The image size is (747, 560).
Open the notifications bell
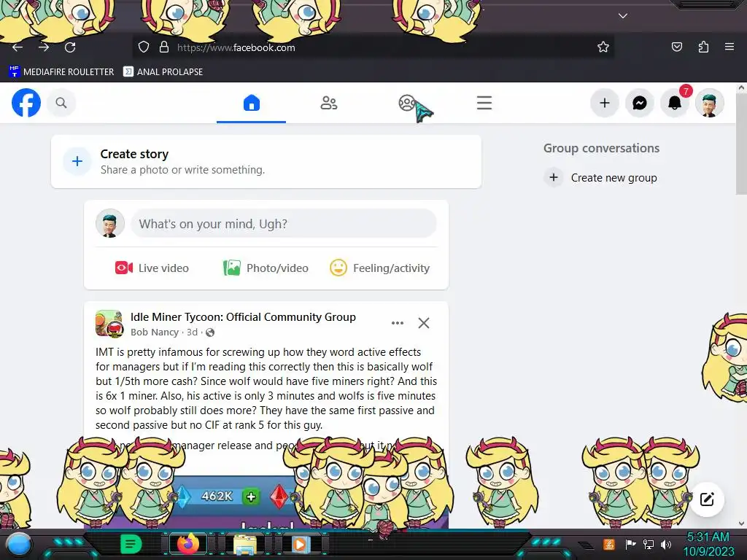click(675, 103)
